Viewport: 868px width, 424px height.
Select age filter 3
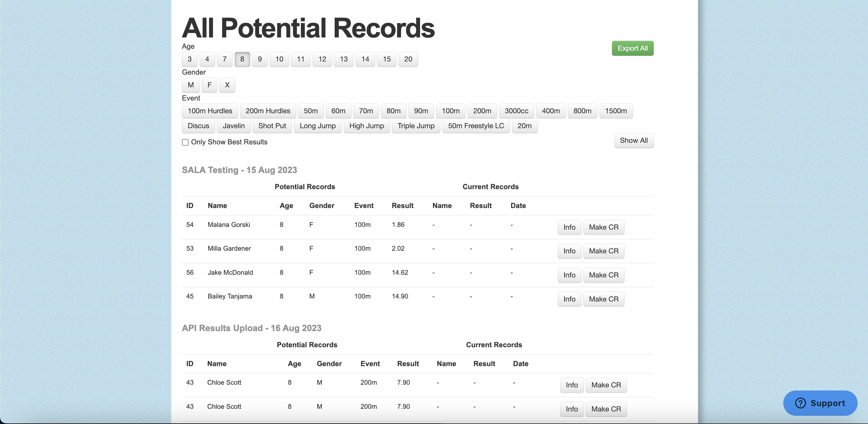click(x=190, y=59)
